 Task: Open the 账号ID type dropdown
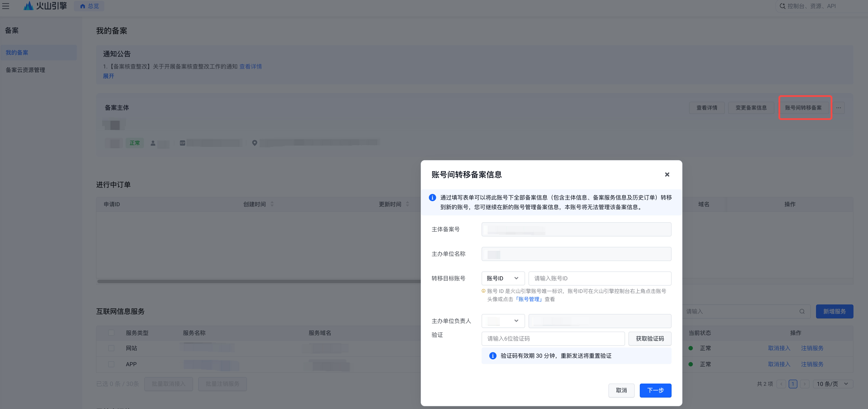click(x=503, y=278)
